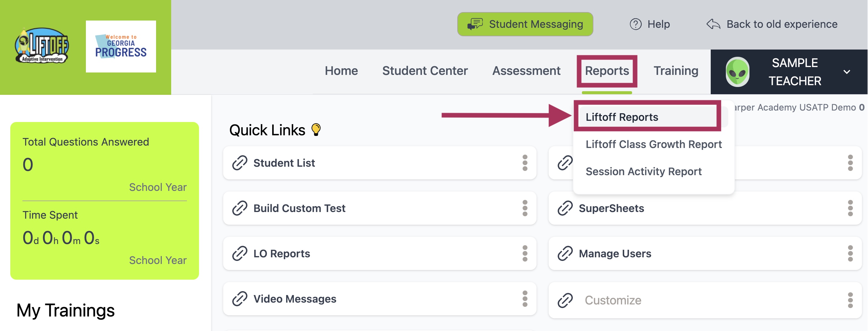The image size is (868, 331).
Task: Click the Quick Links lightbulb icon
Action: (316, 130)
